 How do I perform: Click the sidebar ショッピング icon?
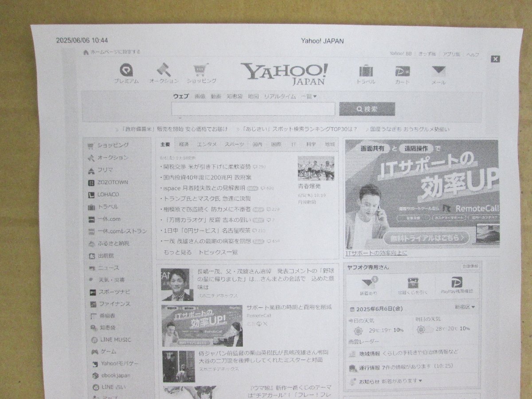tap(91, 145)
